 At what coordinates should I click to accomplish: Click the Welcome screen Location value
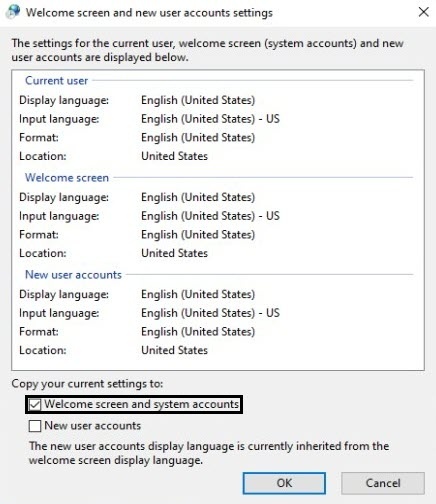174,253
